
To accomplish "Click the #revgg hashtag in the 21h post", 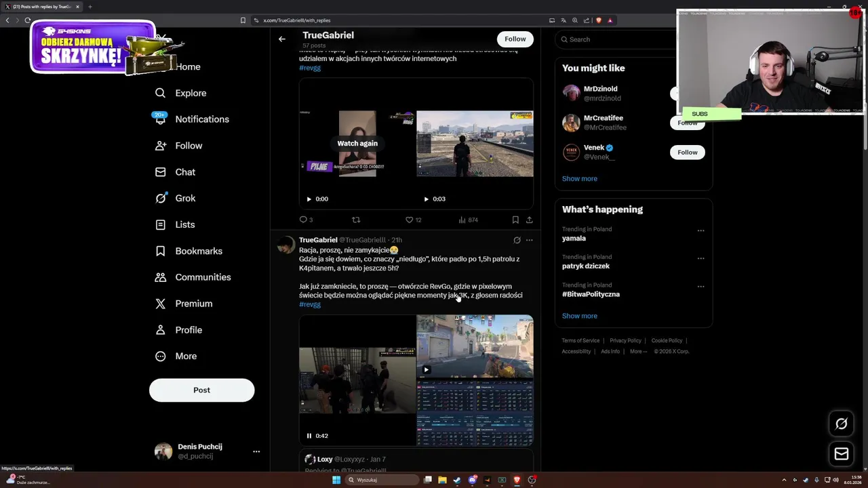I will [310, 304].
